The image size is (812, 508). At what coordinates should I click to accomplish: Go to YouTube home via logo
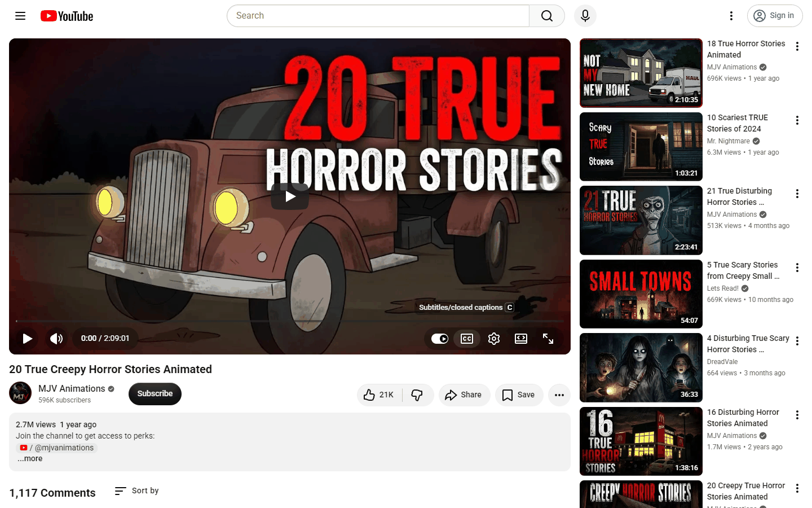67,16
